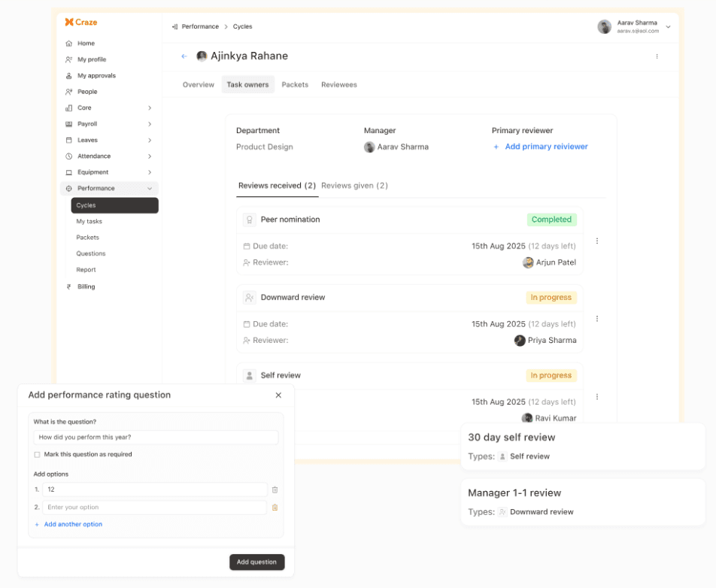Go to My profile in sidebar
The height and width of the screenshot is (588, 716).
click(91, 59)
